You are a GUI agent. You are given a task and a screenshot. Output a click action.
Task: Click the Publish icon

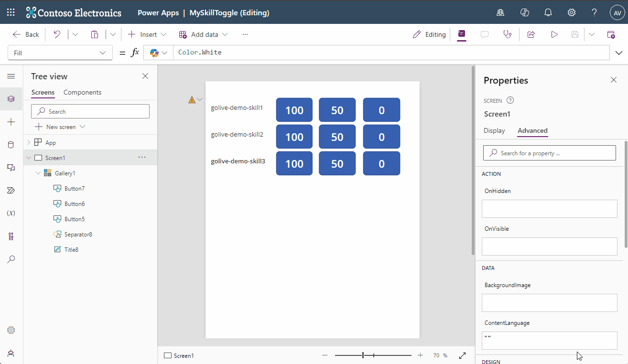(611, 34)
